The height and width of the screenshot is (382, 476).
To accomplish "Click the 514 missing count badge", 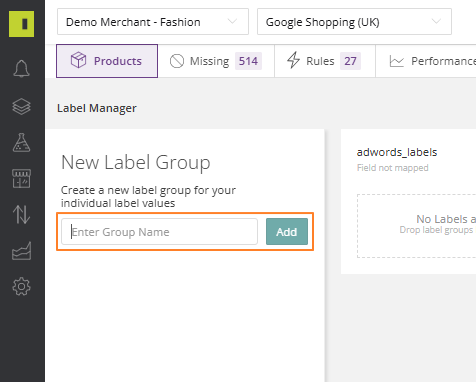I will tap(248, 61).
